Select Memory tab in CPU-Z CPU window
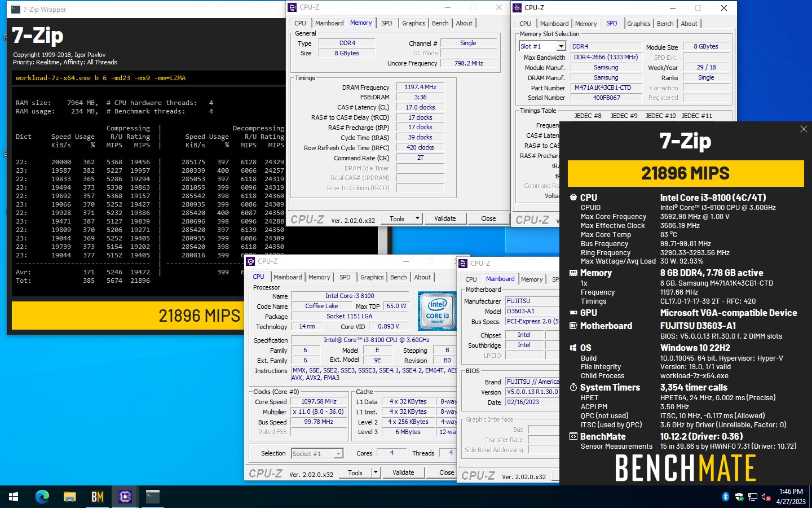The width and height of the screenshot is (812, 508). (319, 277)
